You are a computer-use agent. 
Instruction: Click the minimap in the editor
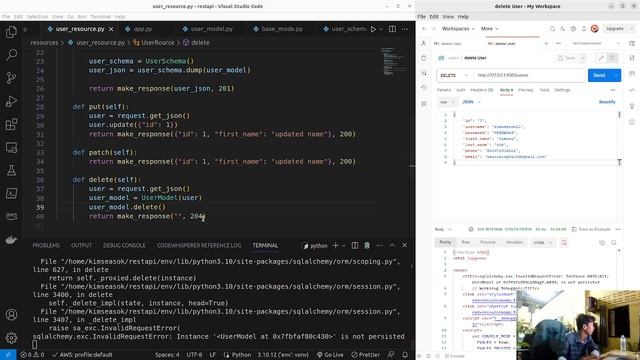[393, 61]
